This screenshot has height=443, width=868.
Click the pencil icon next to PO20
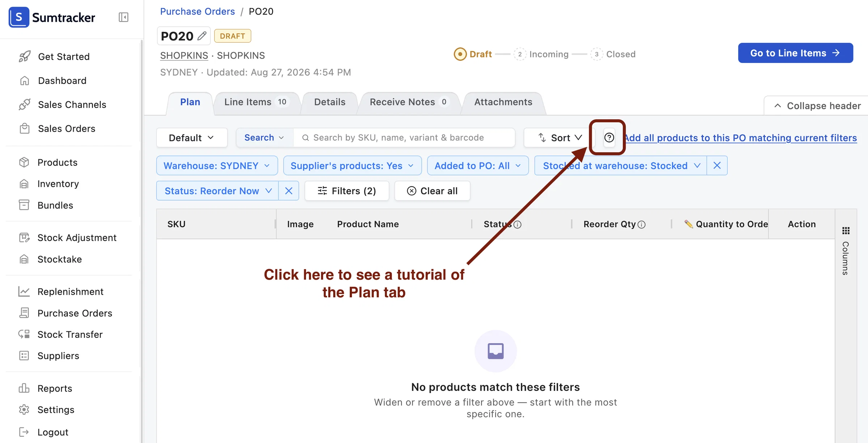[x=202, y=36]
